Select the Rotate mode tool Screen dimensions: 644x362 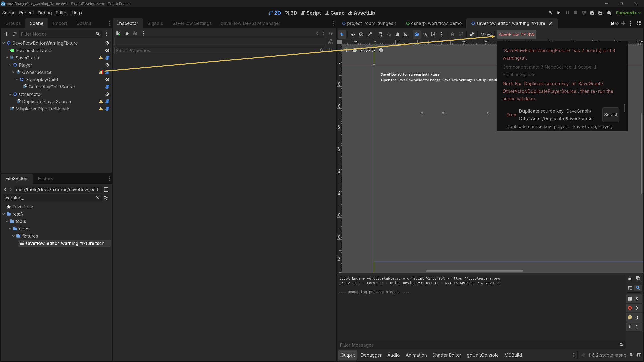(x=361, y=35)
